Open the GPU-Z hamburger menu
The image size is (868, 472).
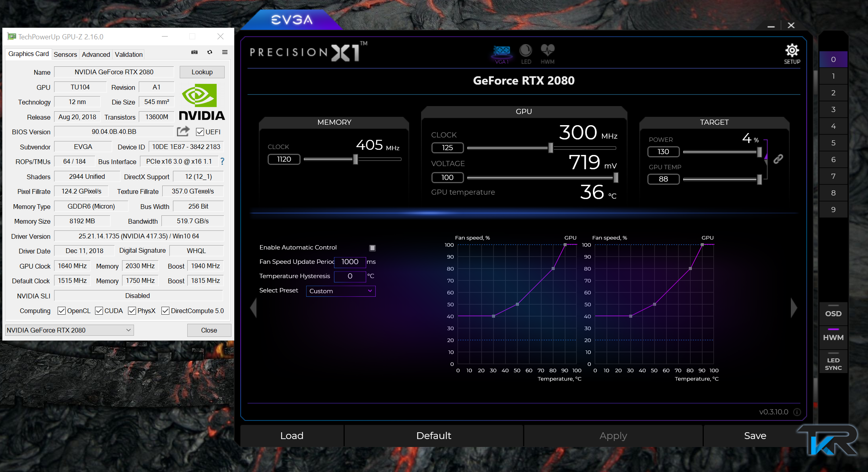pyautogui.click(x=225, y=52)
